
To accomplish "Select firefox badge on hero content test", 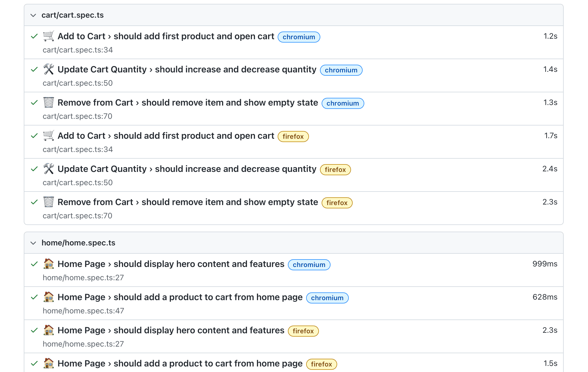I will click(x=303, y=331).
